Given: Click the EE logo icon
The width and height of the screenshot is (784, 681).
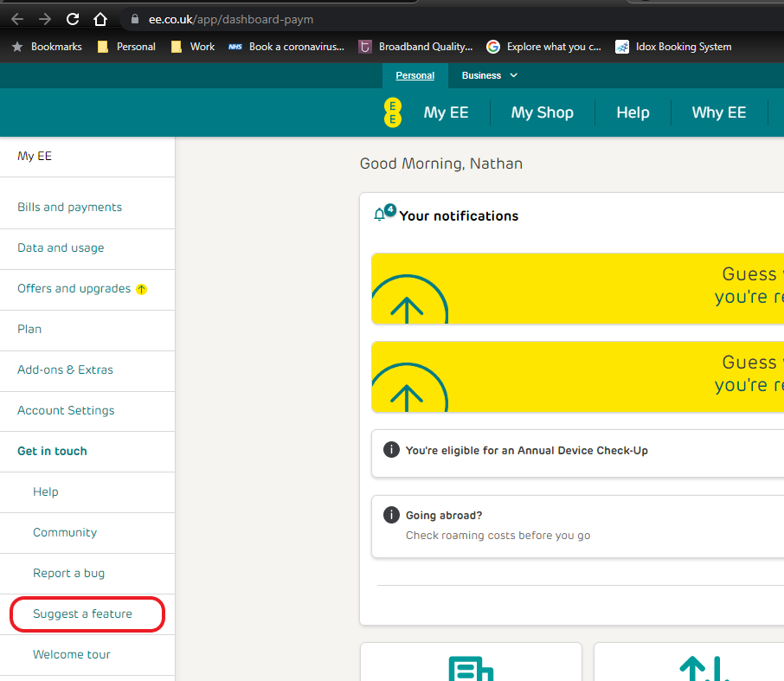Looking at the screenshot, I should click(393, 112).
